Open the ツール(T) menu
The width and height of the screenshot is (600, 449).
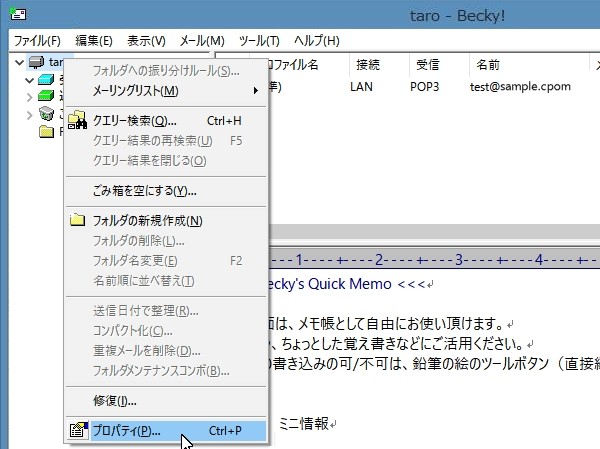pos(259,41)
